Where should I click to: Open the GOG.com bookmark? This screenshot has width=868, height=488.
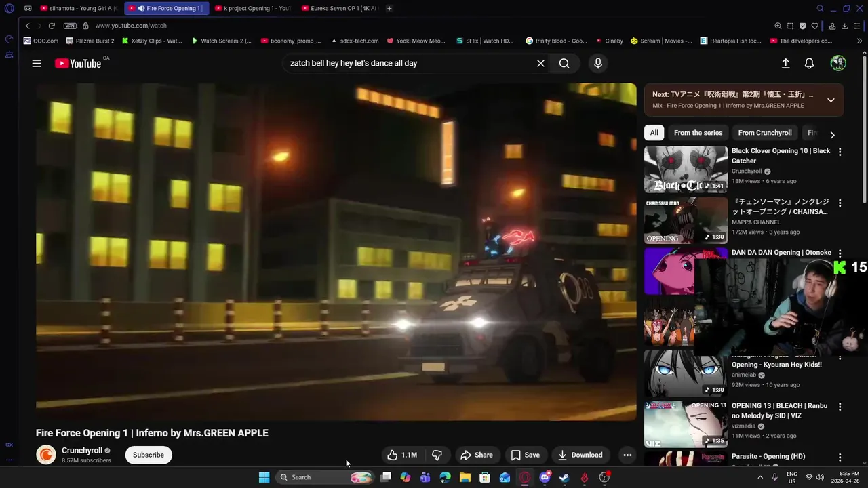41,41
